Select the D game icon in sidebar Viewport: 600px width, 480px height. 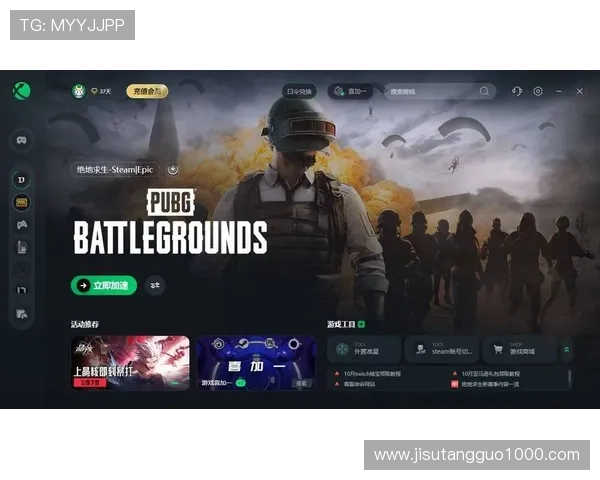point(21,180)
